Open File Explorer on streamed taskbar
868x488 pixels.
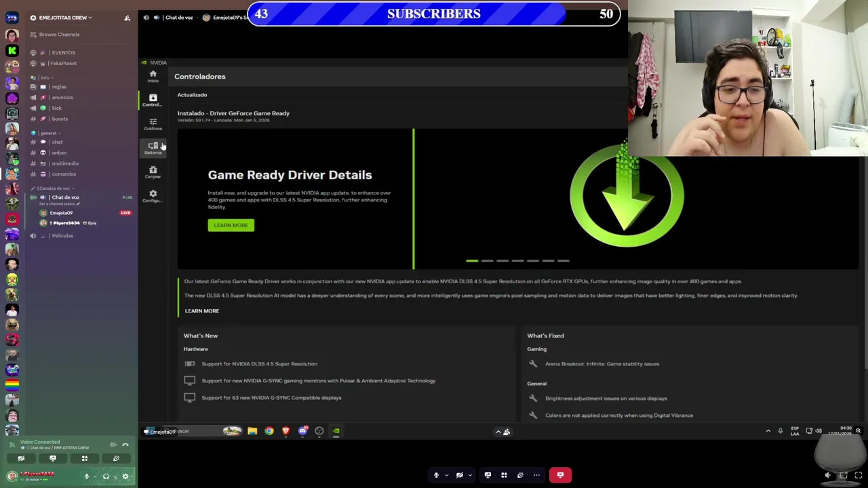[252, 431]
